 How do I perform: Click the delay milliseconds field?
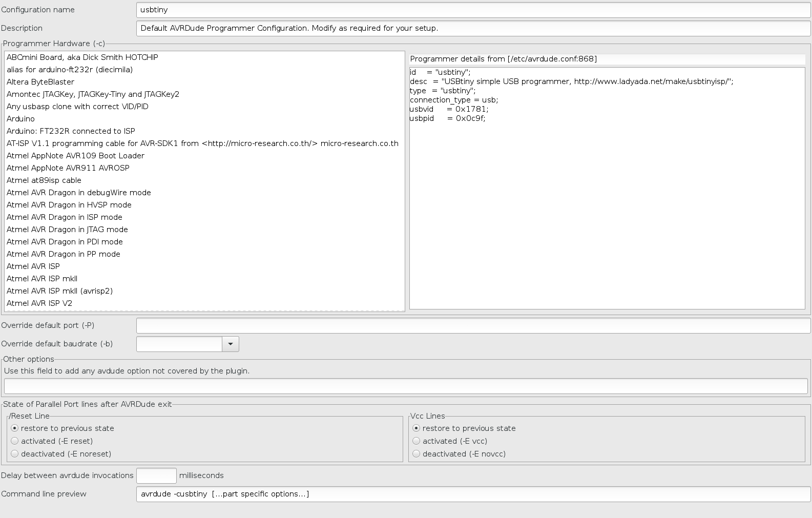click(156, 475)
